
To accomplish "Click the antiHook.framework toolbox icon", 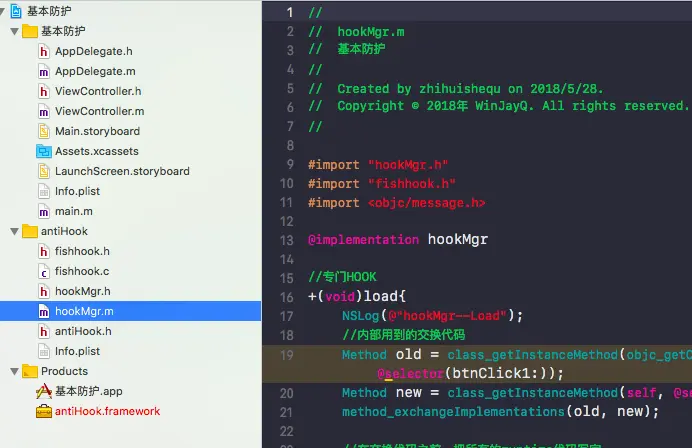I will click(44, 411).
